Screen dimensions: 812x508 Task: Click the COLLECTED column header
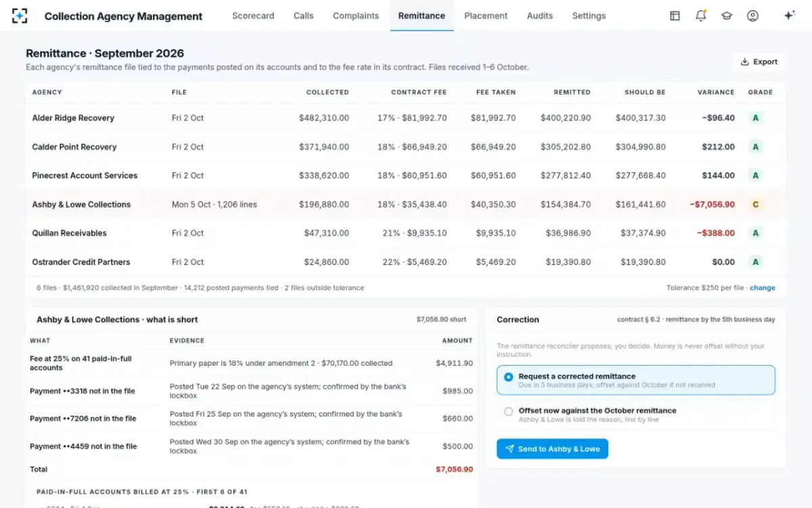(328, 92)
